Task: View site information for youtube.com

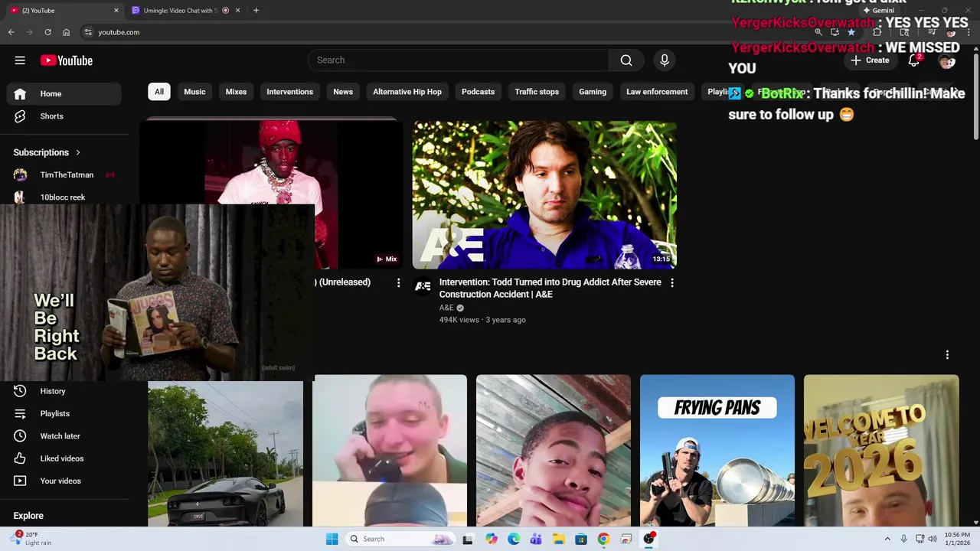Action: [88, 32]
